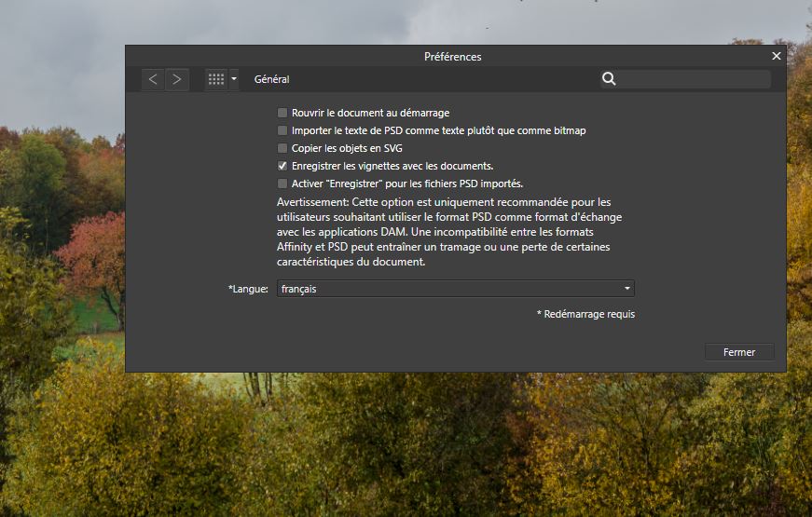Go forward with the right arrow button

[x=177, y=79]
